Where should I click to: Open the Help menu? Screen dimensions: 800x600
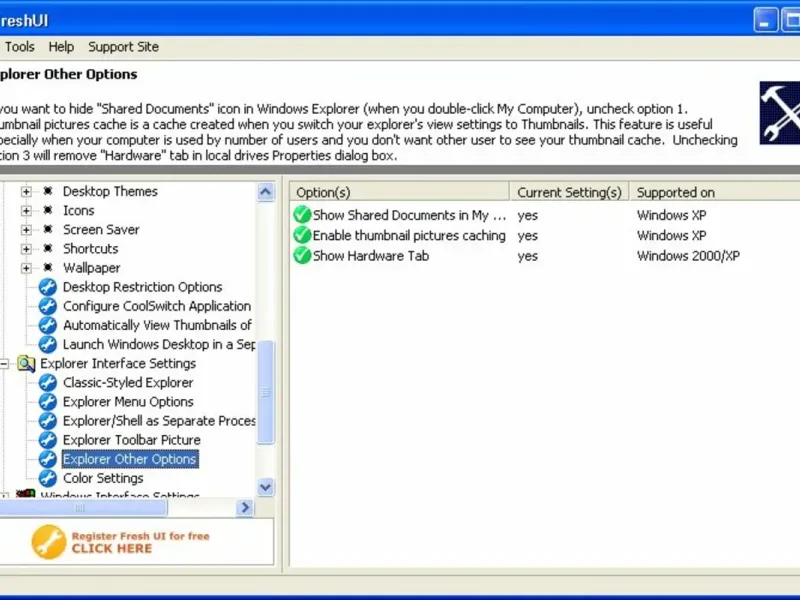[61, 47]
